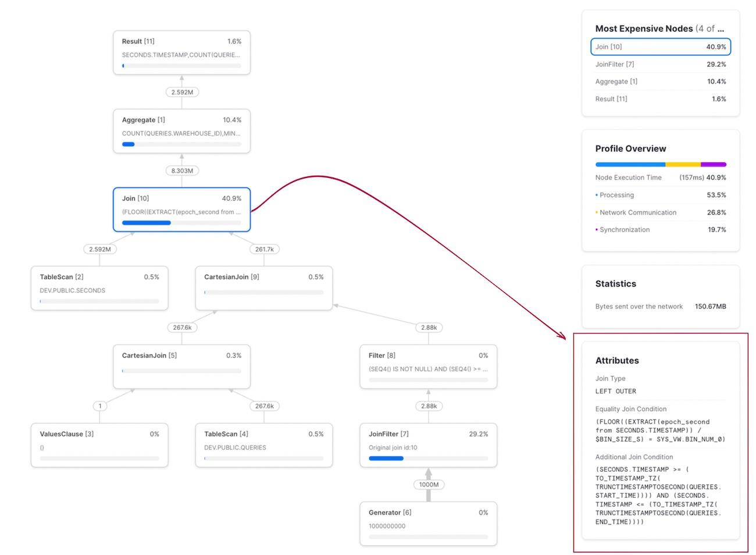Click the LEFT OUTER join type value
The height and width of the screenshot is (555, 756).
pyautogui.click(x=616, y=392)
